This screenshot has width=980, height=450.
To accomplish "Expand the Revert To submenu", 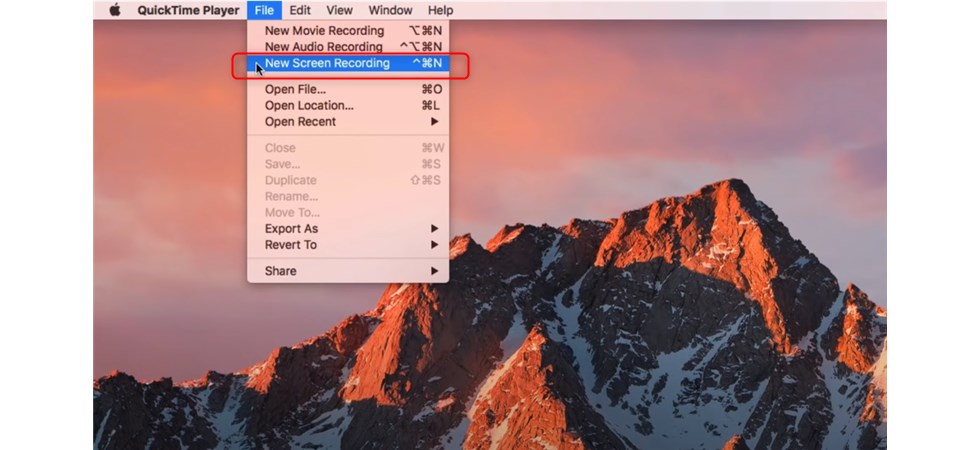I will pyautogui.click(x=348, y=245).
